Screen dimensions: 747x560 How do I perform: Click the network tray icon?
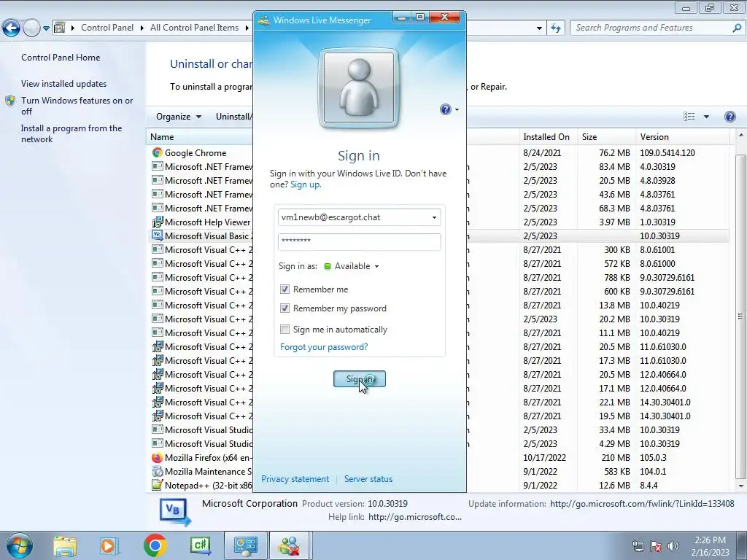638,546
